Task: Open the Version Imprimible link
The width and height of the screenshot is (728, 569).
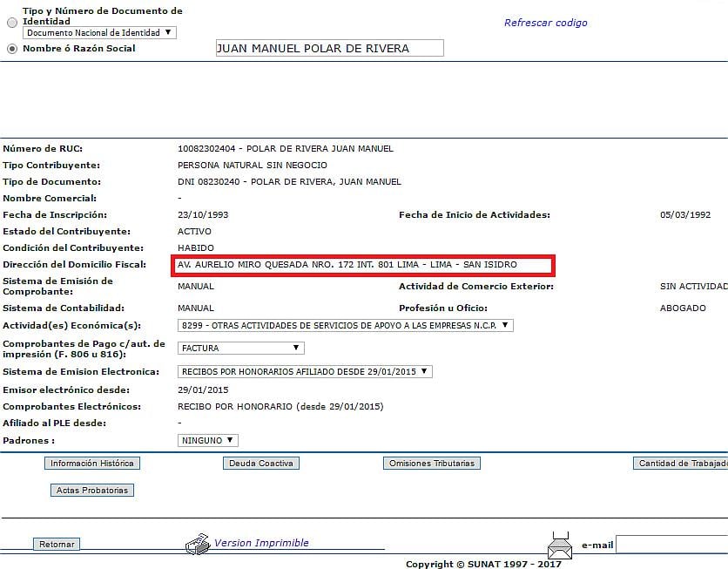Action: 261,543
